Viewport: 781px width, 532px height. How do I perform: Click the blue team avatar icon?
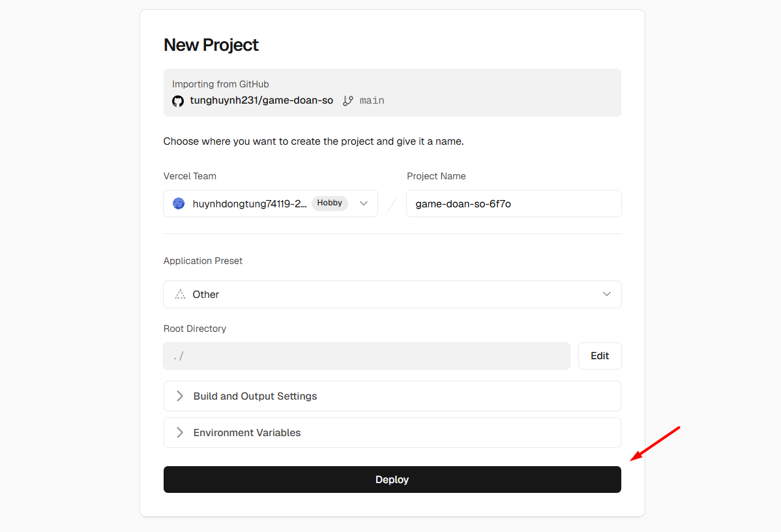tap(179, 203)
